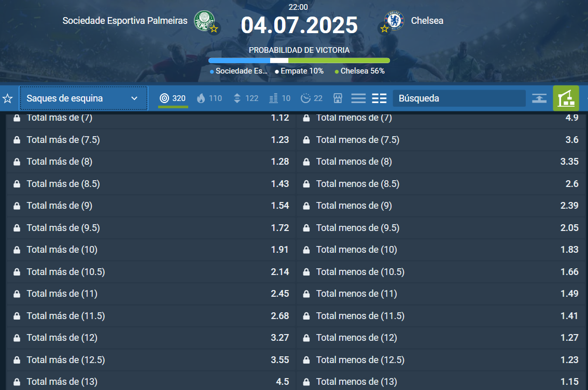Viewport: 588px width, 390px height.
Task: Open the Chelsea team name link
Action: [427, 21]
